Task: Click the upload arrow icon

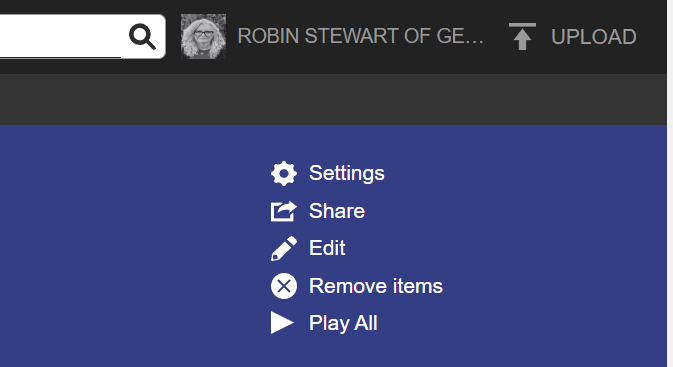Action: click(x=522, y=36)
